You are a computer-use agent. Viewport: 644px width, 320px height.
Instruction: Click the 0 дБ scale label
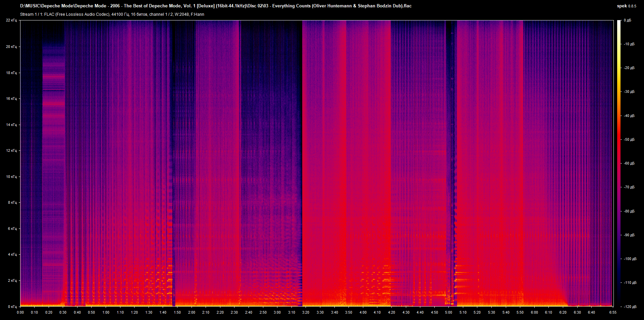pos(628,20)
